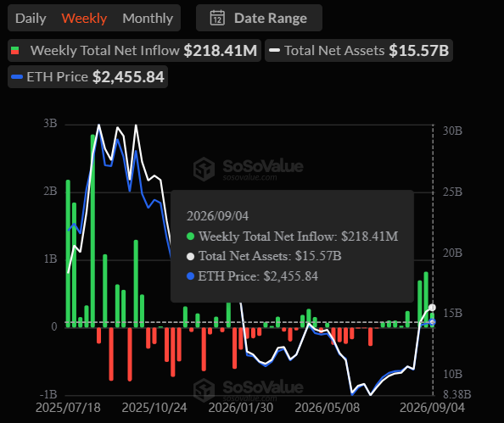Toggle the Total Net Assets legend series
The width and height of the screenshot is (504, 423).
(x=359, y=50)
